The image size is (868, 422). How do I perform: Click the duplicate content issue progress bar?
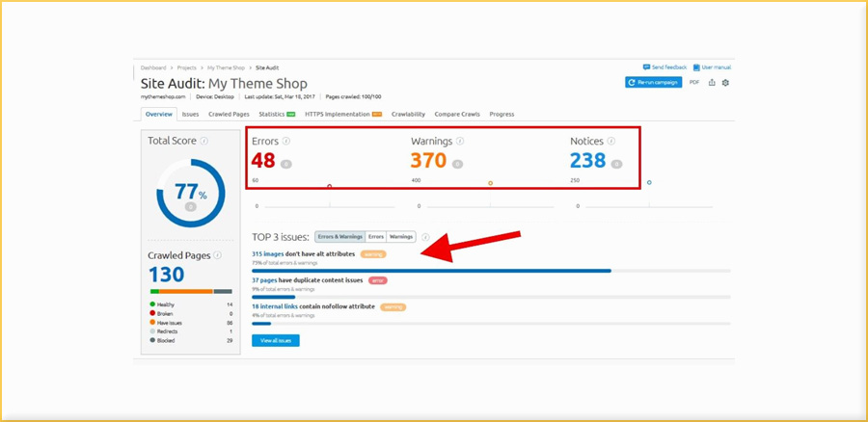tap(491, 297)
